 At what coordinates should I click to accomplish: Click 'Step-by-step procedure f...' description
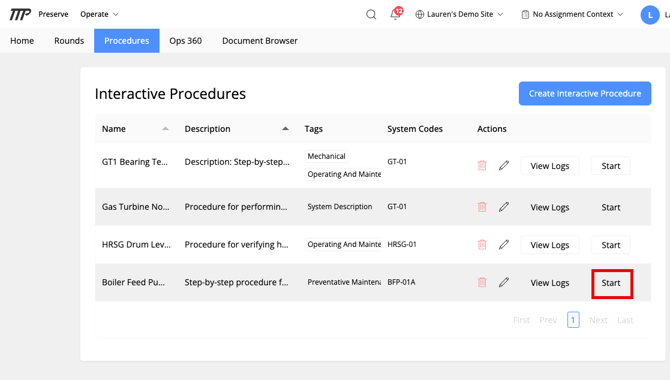(x=236, y=282)
